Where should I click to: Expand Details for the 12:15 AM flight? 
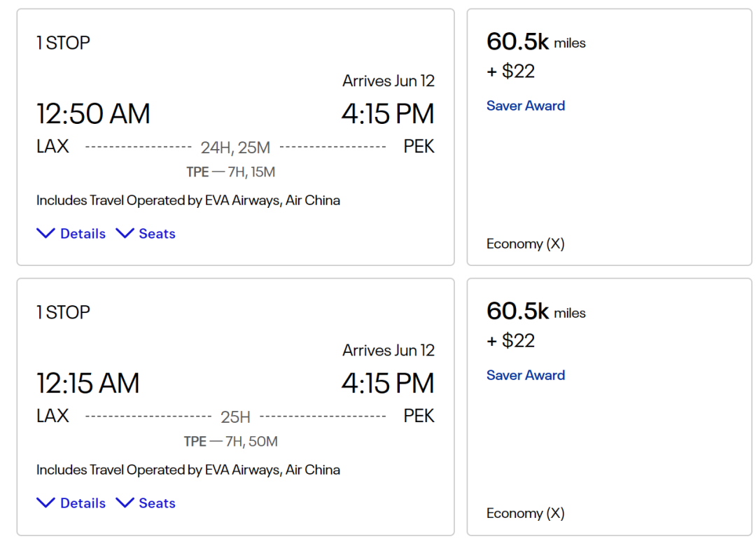pyautogui.click(x=71, y=503)
